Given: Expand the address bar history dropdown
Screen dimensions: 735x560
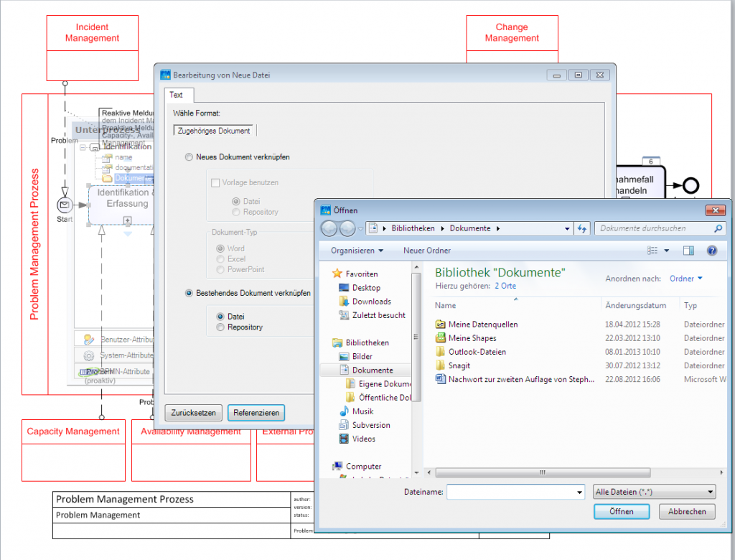Looking at the screenshot, I should 567,229.
